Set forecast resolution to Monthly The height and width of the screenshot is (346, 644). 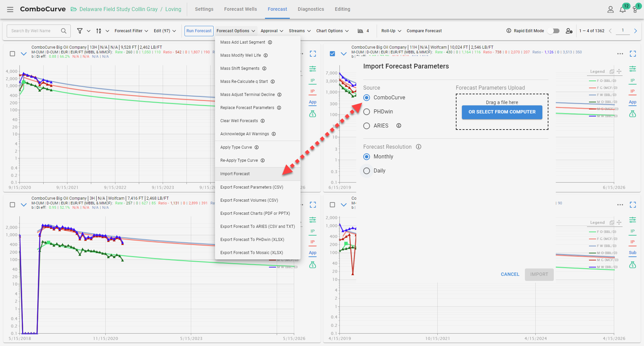click(367, 157)
